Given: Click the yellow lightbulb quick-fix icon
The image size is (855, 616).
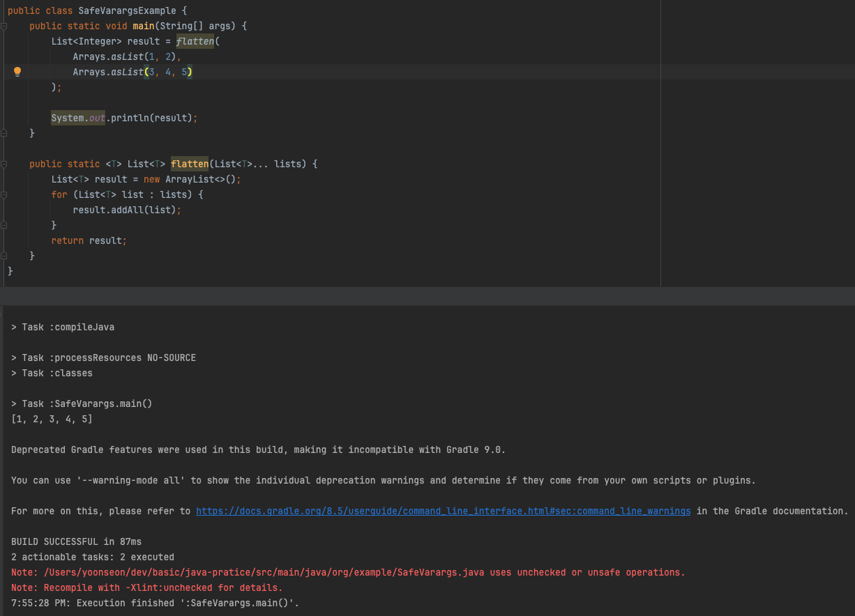Looking at the screenshot, I should (17, 72).
